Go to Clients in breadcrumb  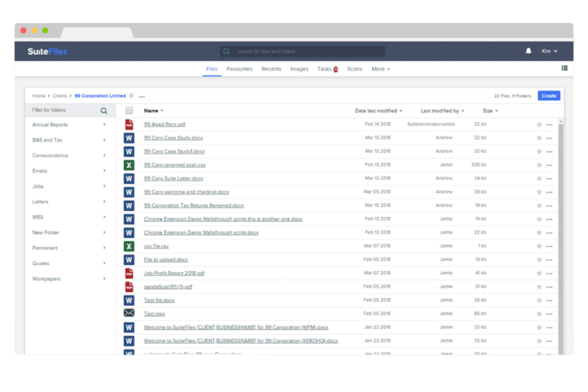[60, 96]
